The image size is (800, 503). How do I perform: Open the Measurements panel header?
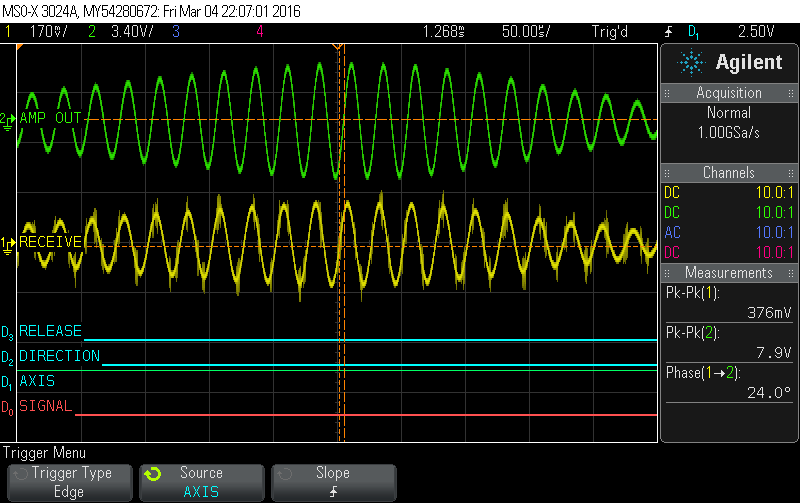click(x=728, y=273)
